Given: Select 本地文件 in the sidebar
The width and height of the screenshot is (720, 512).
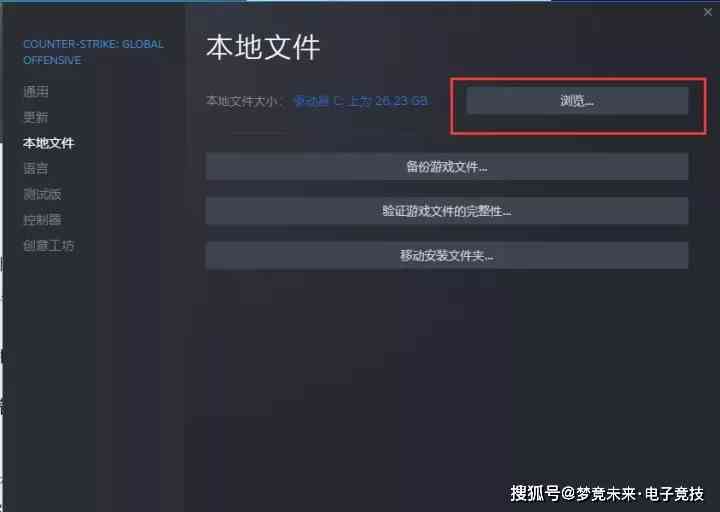Looking at the screenshot, I should click(49, 143).
